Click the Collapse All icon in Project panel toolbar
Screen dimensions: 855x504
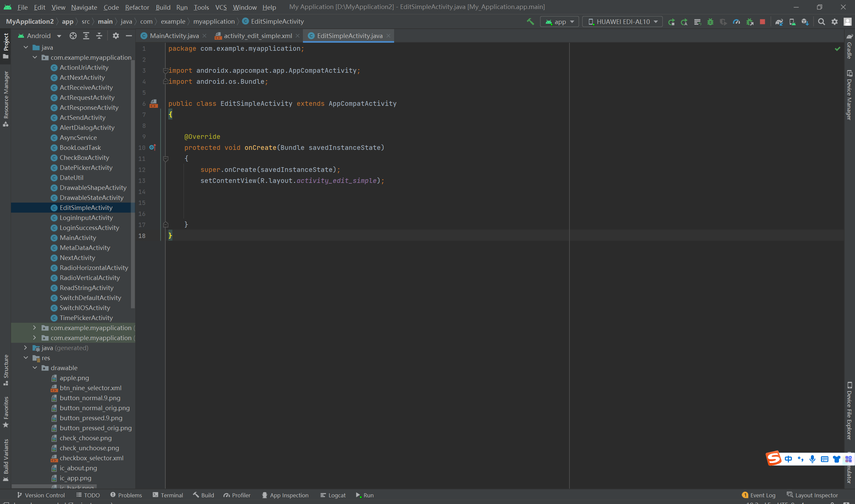(99, 36)
